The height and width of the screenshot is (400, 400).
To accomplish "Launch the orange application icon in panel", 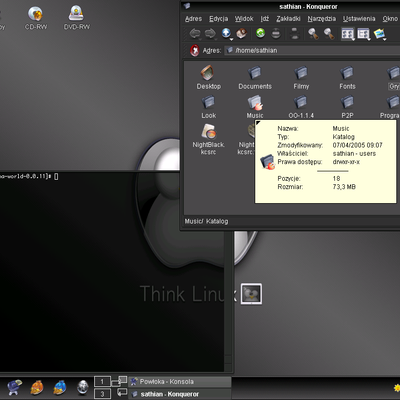I will (x=37, y=387).
